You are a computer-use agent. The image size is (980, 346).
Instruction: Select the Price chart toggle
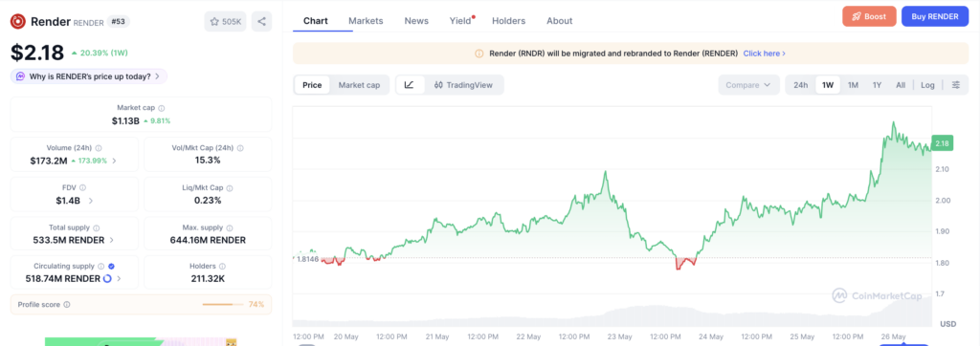coord(312,85)
